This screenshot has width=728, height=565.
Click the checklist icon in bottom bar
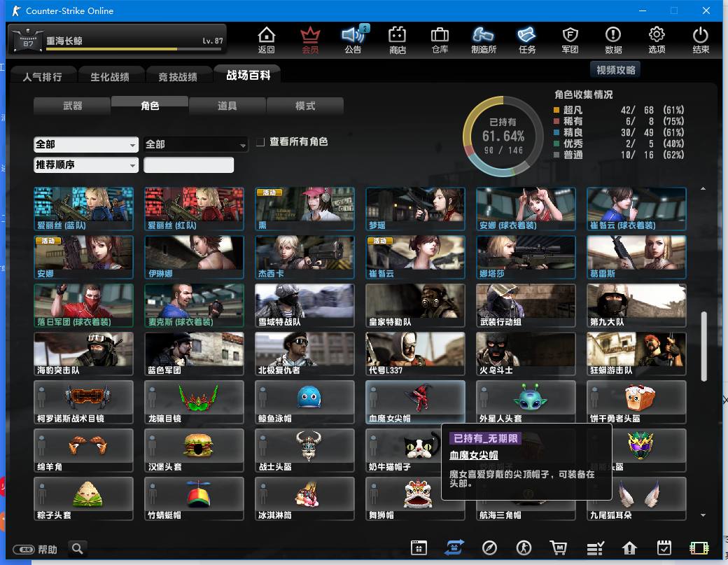pyautogui.click(x=595, y=548)
